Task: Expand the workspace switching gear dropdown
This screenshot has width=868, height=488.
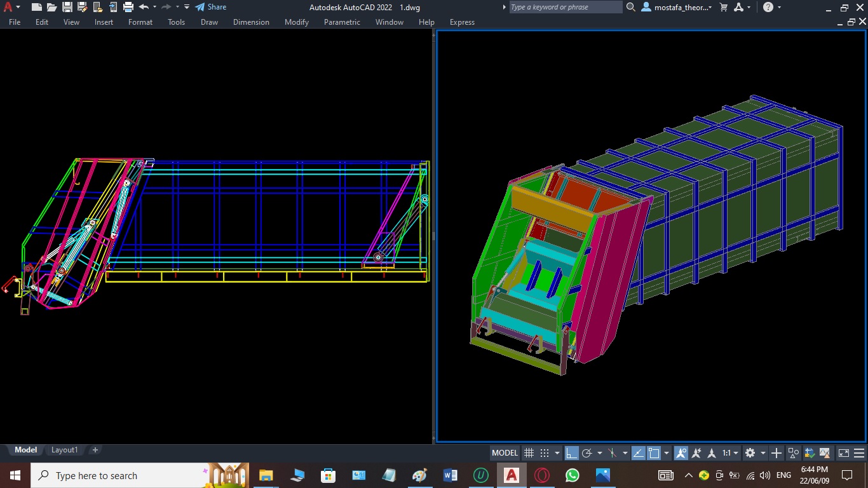Action: pyautogui.click(x=754, y=453)
